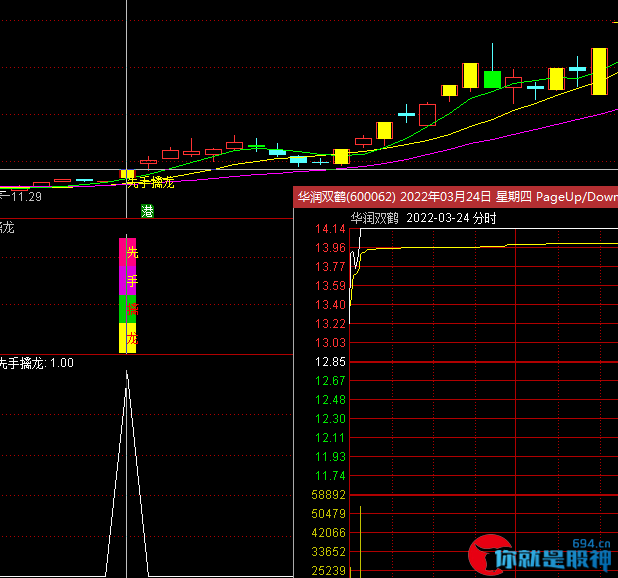Click the green 擒 segment of the signal bar
Screen dimensions: 618x578
pos(128,309)
